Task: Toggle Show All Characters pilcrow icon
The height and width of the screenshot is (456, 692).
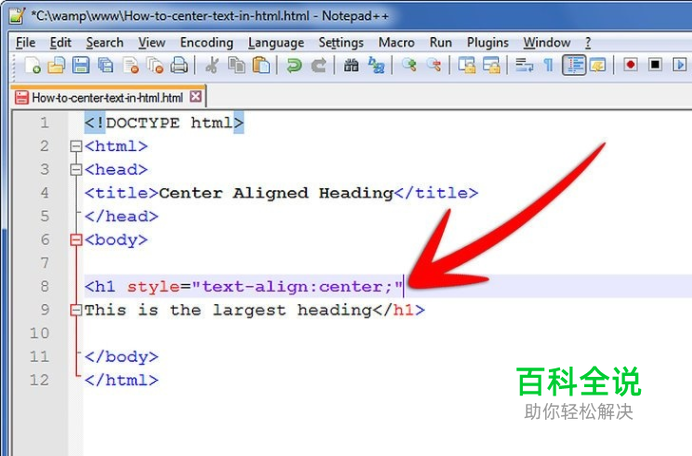Action: click(549, 65)
